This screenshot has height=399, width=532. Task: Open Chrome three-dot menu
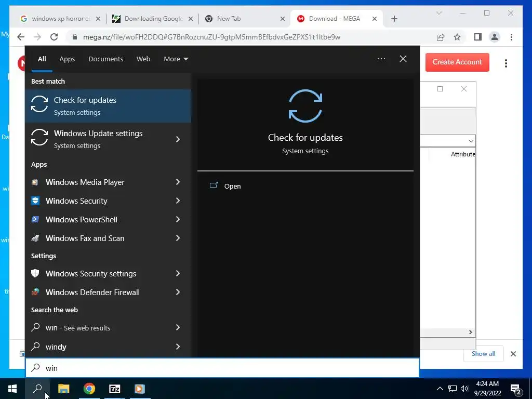tap(512, 37)
